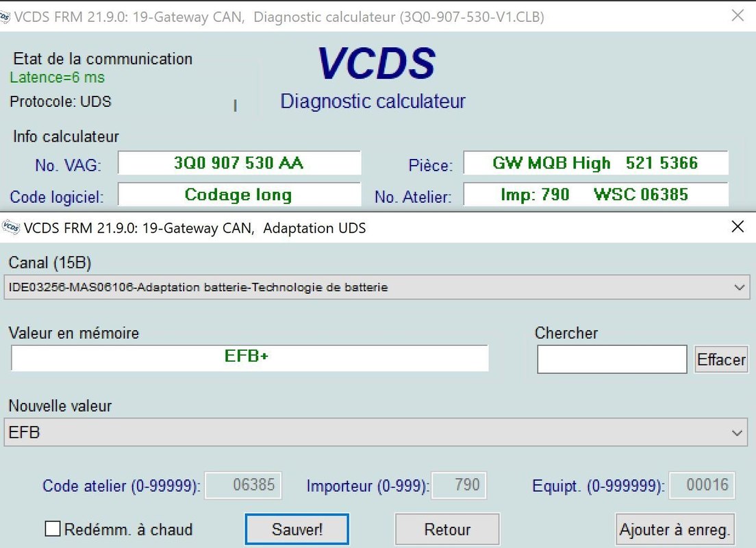Viewport: 756px width, 548px height.
Task: Expand the Canal channel dropdown arrow
Action: point(739,288)
